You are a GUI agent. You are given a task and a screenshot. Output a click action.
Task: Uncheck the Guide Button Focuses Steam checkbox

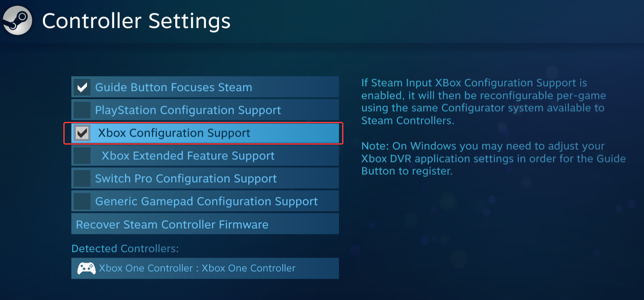pyautogui.click(x=82, y=87)
